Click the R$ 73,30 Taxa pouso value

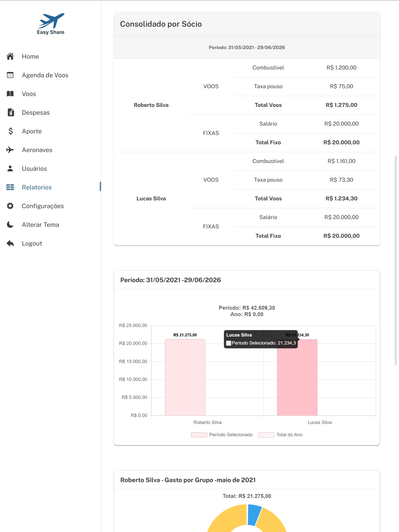tap(341, 180)
